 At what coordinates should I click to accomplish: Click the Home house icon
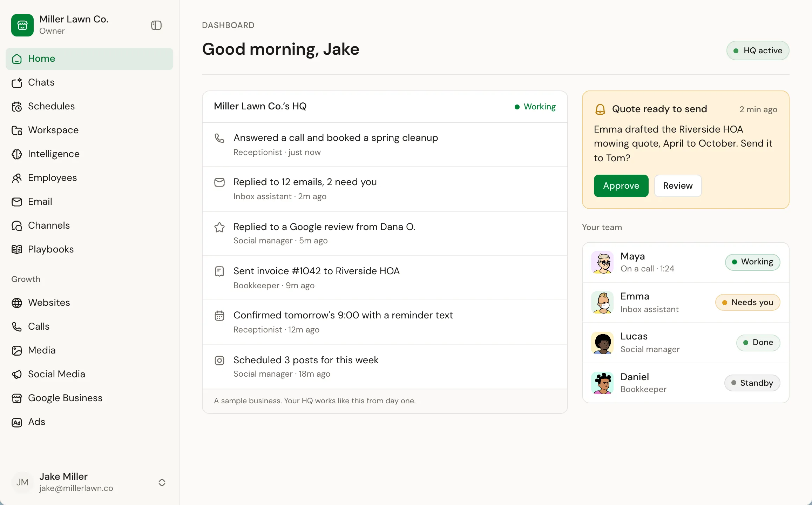(17, 59)
